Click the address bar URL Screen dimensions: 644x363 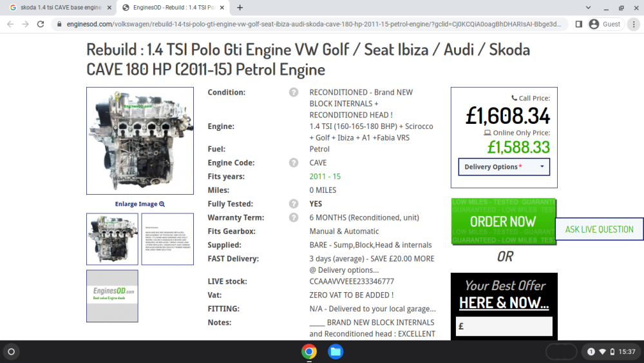point(314,25)
